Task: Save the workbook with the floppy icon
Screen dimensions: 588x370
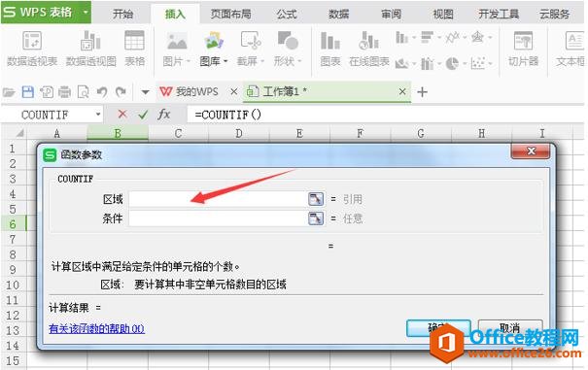Action: point(28,92)
